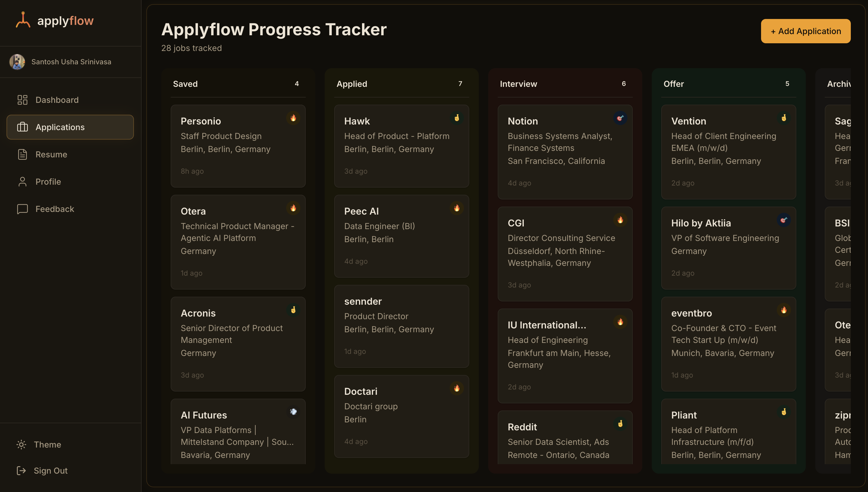This screenshot has width=868, height=492.
Task: Click the Applyflow logo icon
Action: [x=23, y=20]
